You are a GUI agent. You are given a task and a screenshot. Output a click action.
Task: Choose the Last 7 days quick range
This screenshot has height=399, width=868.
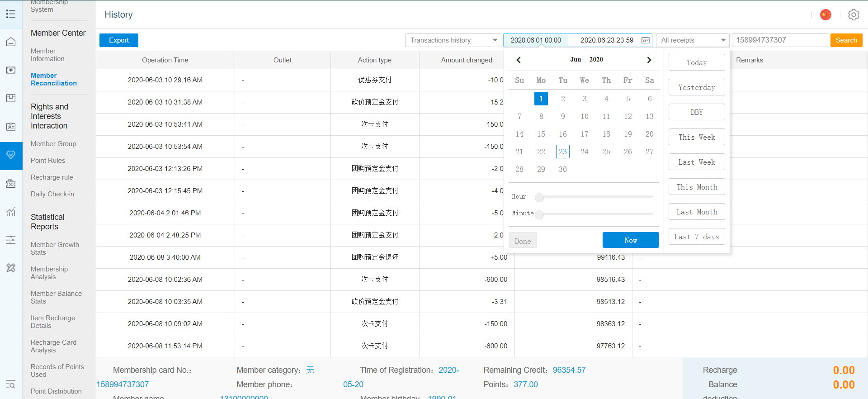(697, 237)
